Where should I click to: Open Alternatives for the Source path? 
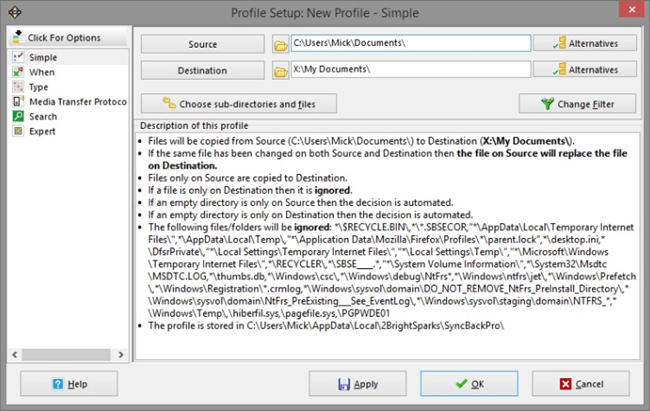(x=585, y=43)
